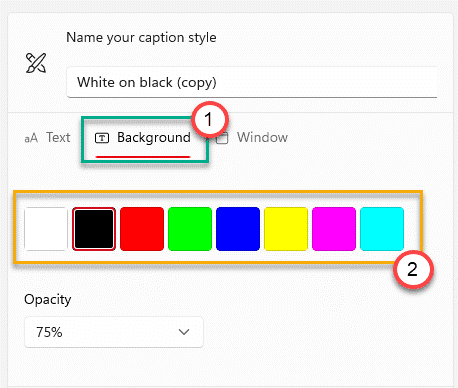This screenshot has width=458, height=388.
Task: Click the Window tab square icon
Action: click(222, 138)
